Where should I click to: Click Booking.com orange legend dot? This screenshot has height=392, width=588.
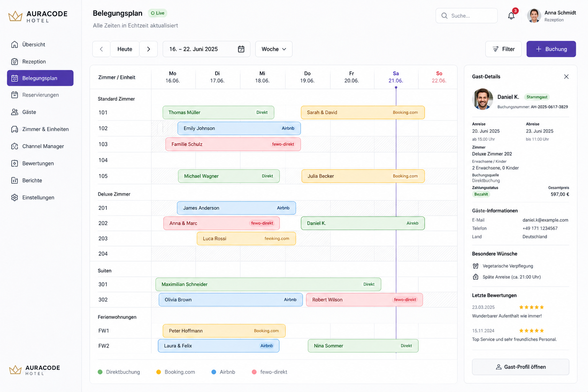[x=158, y=372]
